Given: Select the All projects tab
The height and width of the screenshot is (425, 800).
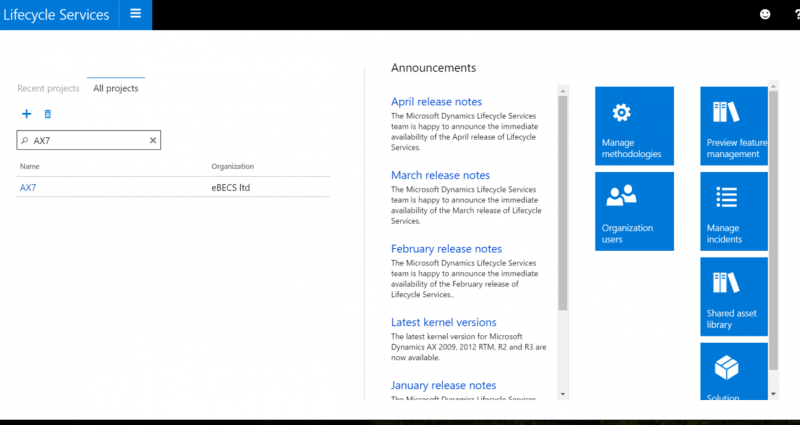Looking at the screenshot, I should point(116,88).
